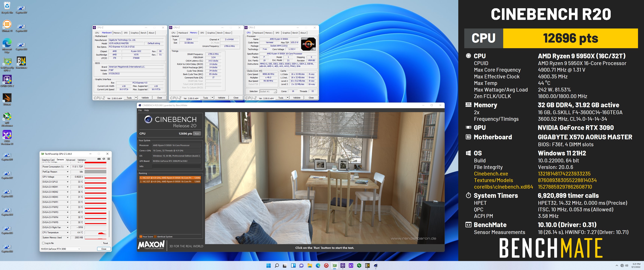Open the NVIDIA GeForce RTX 3090 GPU selector
Viewport: 644px width, 270px height.
click(x=61, y=249)
